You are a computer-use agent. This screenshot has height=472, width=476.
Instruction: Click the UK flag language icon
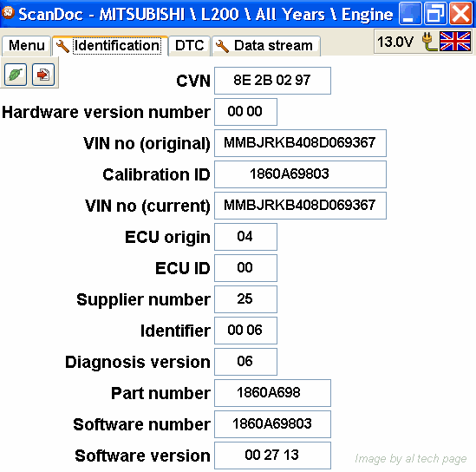(455, 42)
